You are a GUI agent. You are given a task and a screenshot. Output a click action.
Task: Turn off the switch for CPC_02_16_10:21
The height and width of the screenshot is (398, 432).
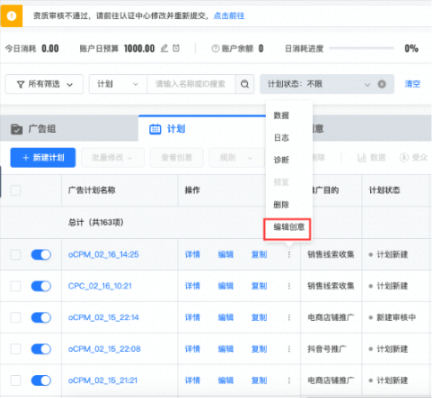point(41,286)
